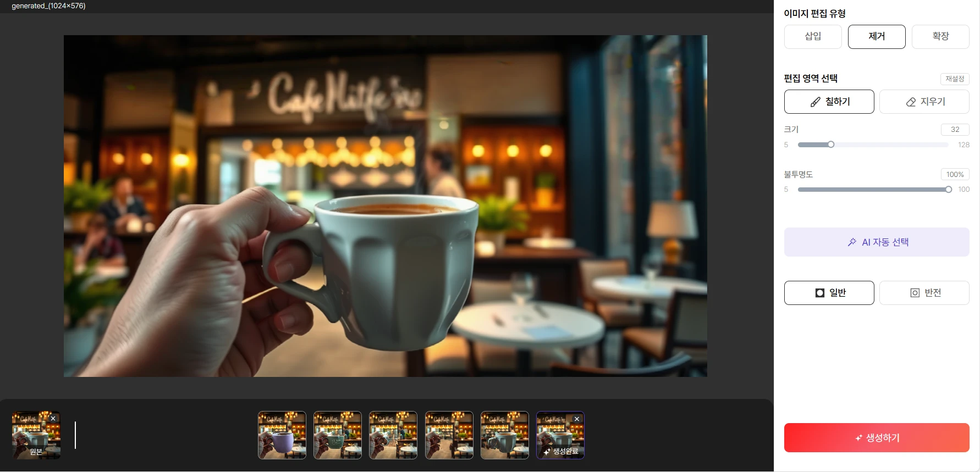
Task: Switch edit type to 확장
Action: (940, 36)
